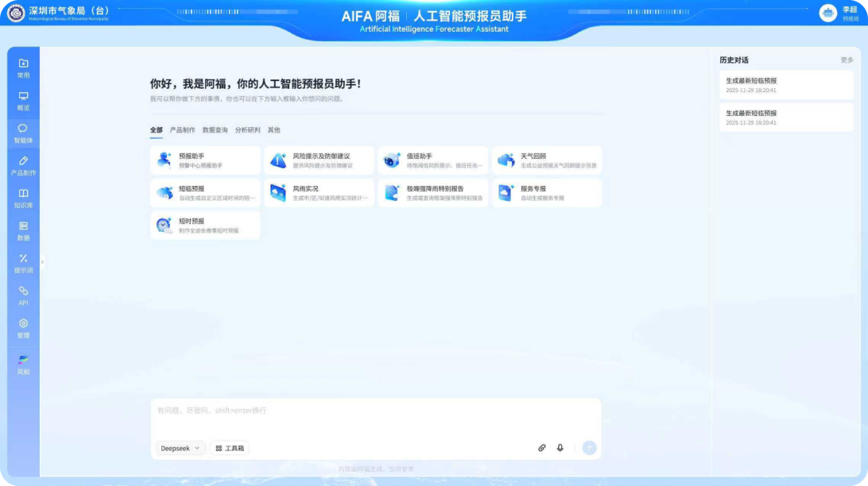Image resolution: width=868 pixels, height=486 pixels.
Task: Open the 知识库 book icon in sidebar
Action: [x=23, y=194]
